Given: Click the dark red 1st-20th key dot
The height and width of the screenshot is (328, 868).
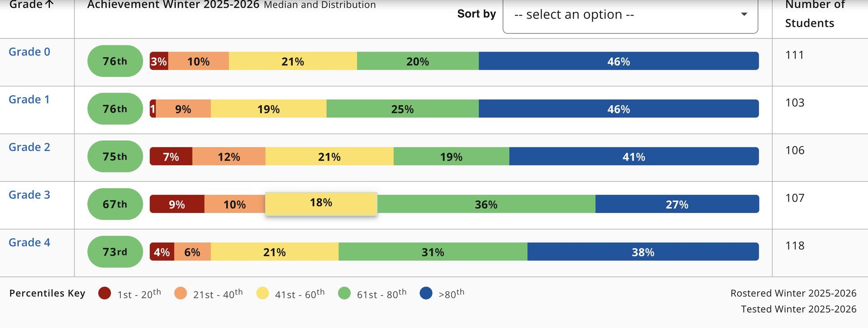Looking at the screenshot, I should 104,293.
